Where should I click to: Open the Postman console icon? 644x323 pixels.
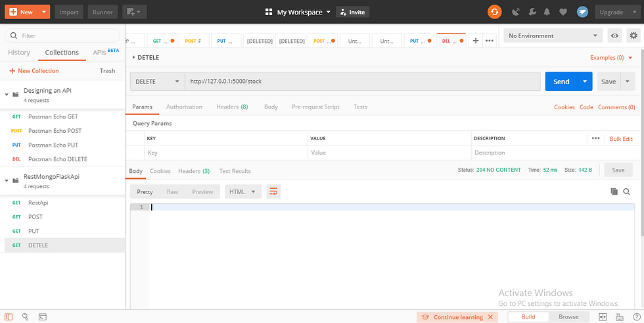click(x=42, y=317)
